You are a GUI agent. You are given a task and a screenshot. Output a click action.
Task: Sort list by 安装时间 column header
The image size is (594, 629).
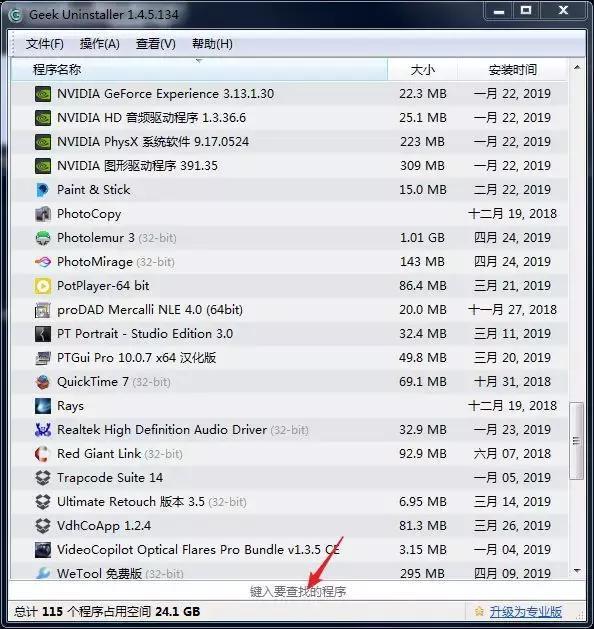513,70
